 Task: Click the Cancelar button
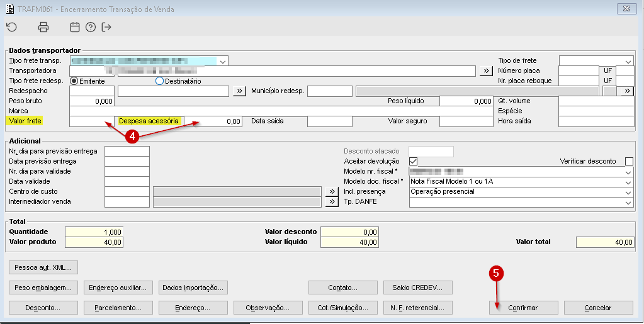pos(599,308)
